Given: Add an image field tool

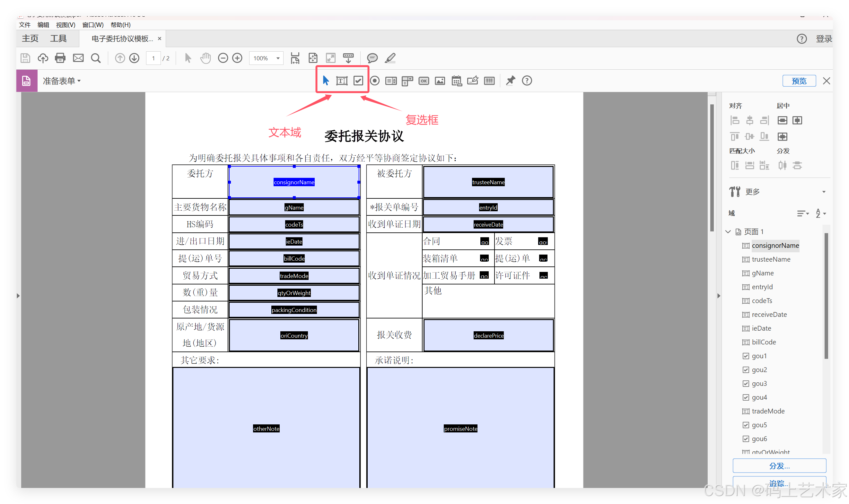Looking at the screenshot, I should pos(440,81).
